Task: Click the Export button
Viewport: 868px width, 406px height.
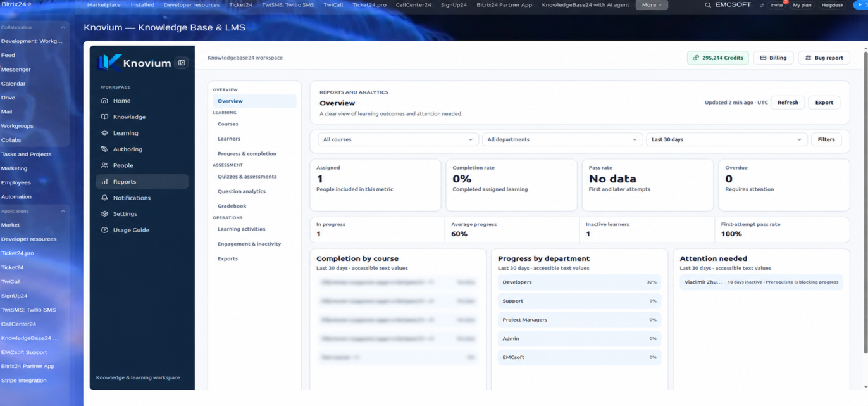Action: 824,102
